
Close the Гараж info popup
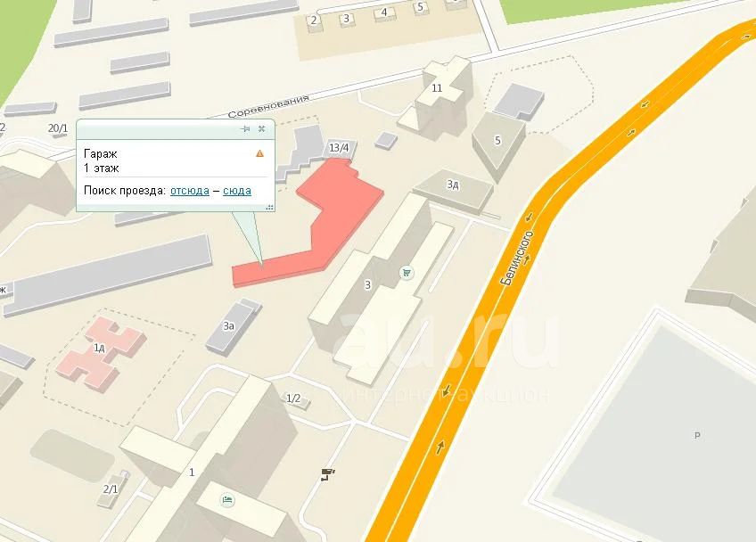coord(262,128)
